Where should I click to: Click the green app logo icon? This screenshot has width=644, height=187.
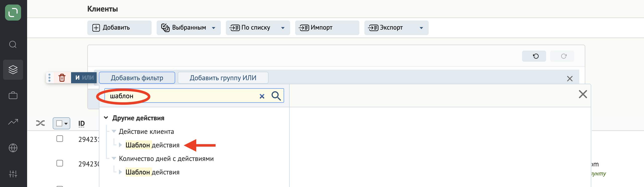[x=13, y=13]
